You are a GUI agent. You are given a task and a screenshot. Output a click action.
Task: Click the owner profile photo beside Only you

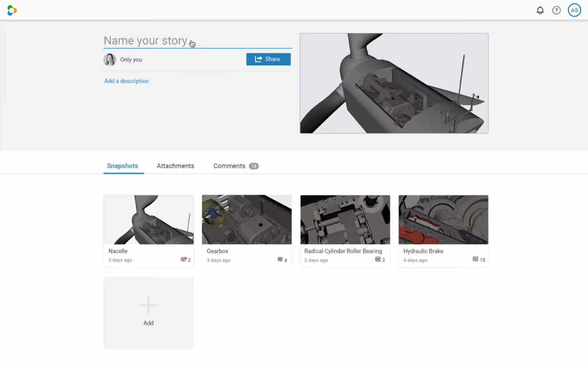110,60
